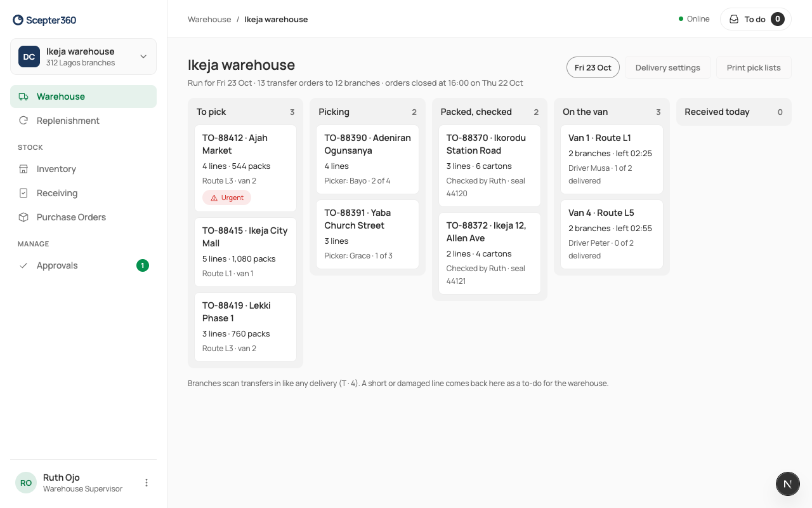Click the Approvals checkmark icon

[23, 265]
